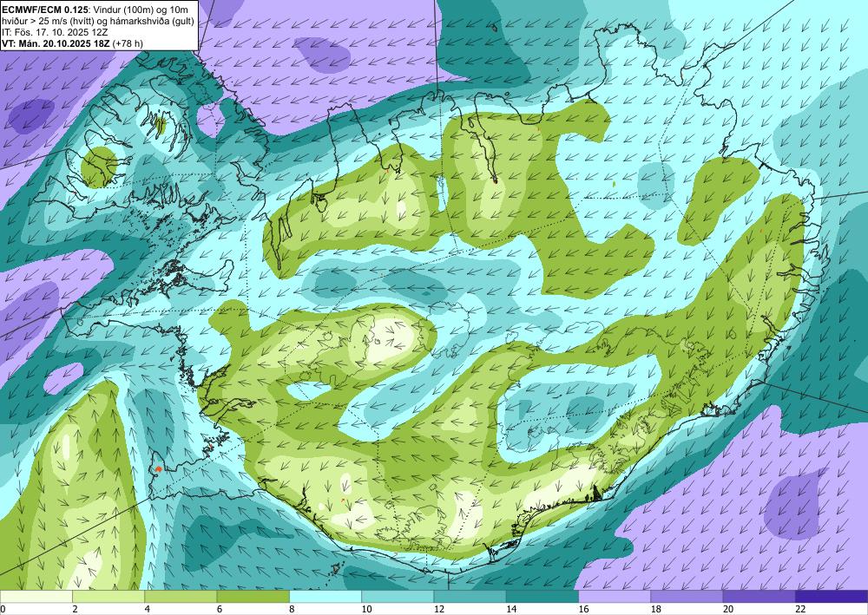This screenshot has height=615, width=868.
Task: Choose the 12–14 teal legend swatch
Action: [470, 596]
